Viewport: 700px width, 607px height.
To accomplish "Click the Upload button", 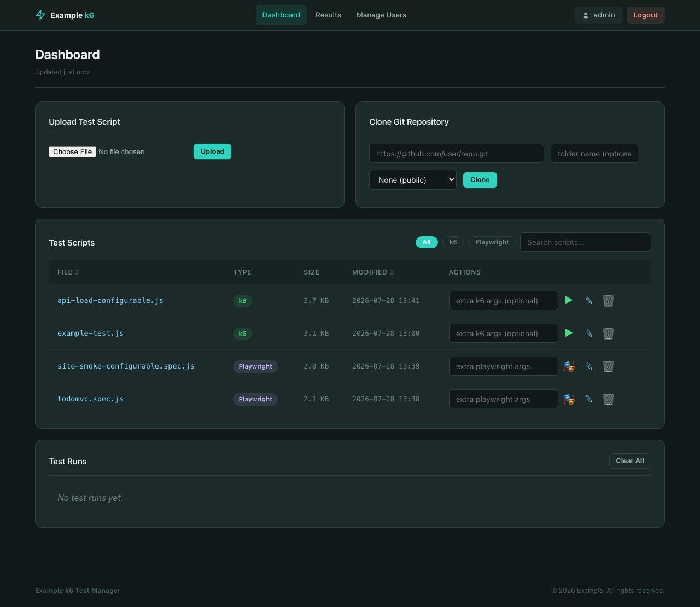I will point(212,151).
